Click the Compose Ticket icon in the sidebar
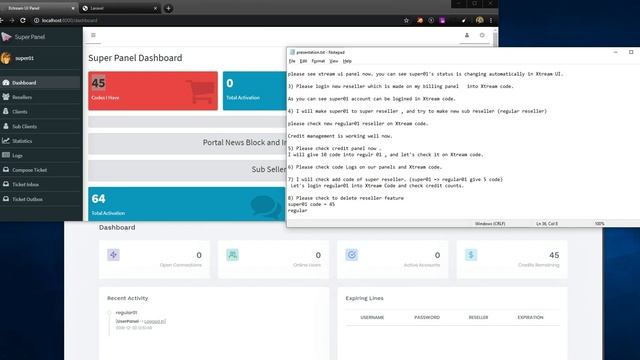The height and width of the screenshot is (360, 640). click(x=6, y=169)
